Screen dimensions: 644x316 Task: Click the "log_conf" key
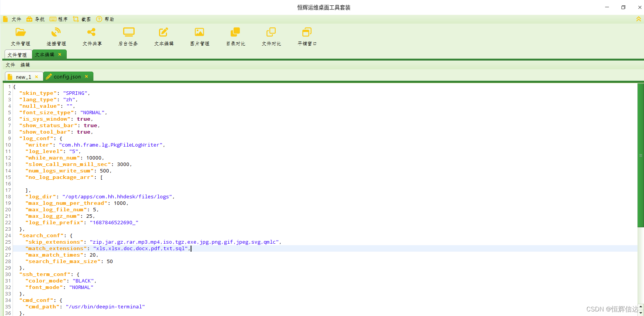pyautogui.click(x=36, y=139)
